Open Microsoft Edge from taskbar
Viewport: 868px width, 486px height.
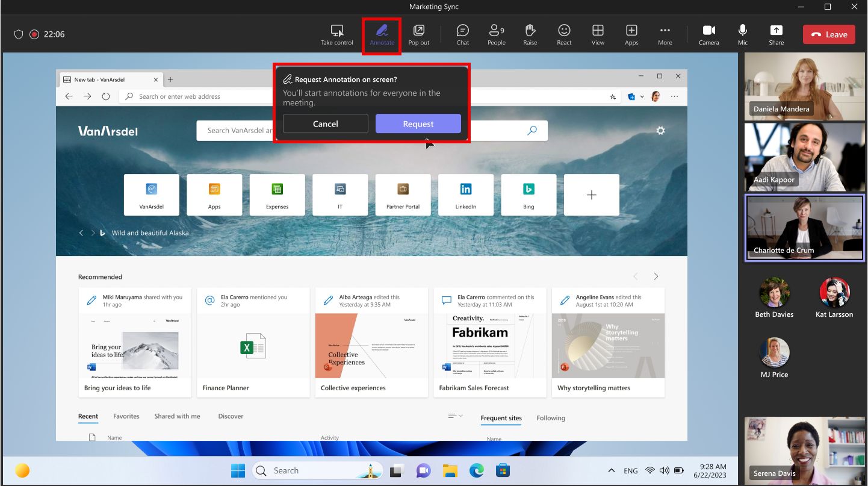click(476, 470)
